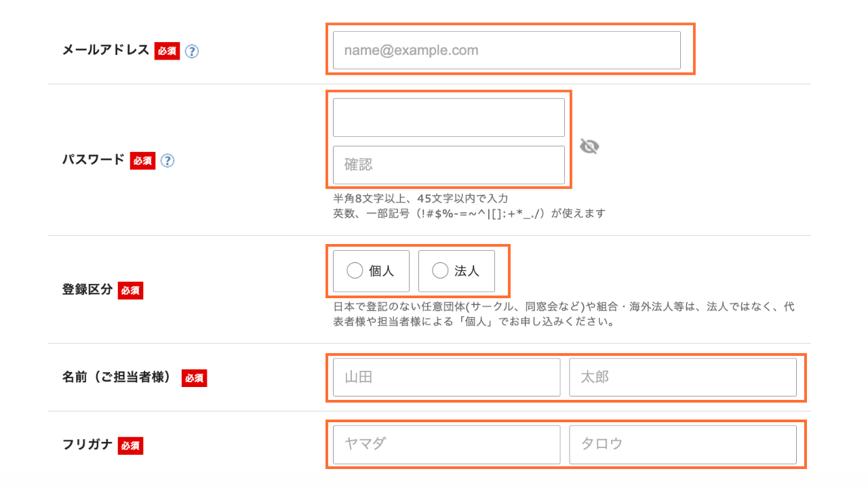Click the フリガナ label text
Viewport: 868px width, 488px height.
pos(87,445)
